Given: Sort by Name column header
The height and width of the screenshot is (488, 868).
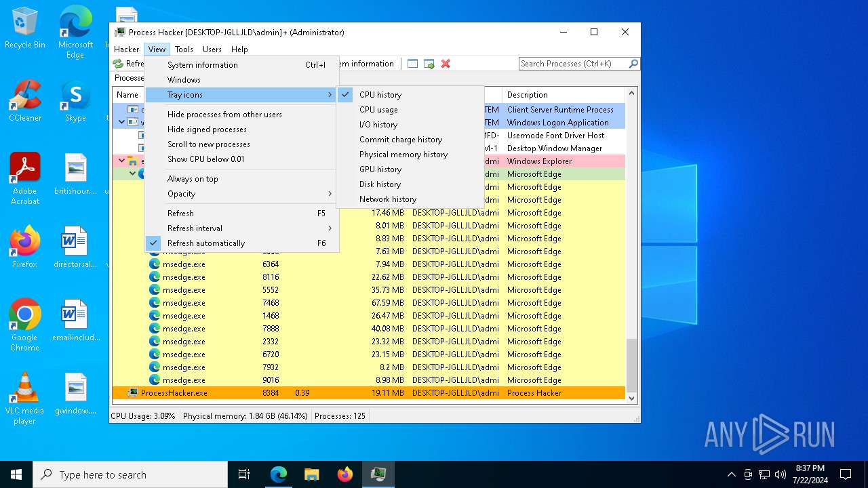Looking at the screenshot, I should point(129,95).
